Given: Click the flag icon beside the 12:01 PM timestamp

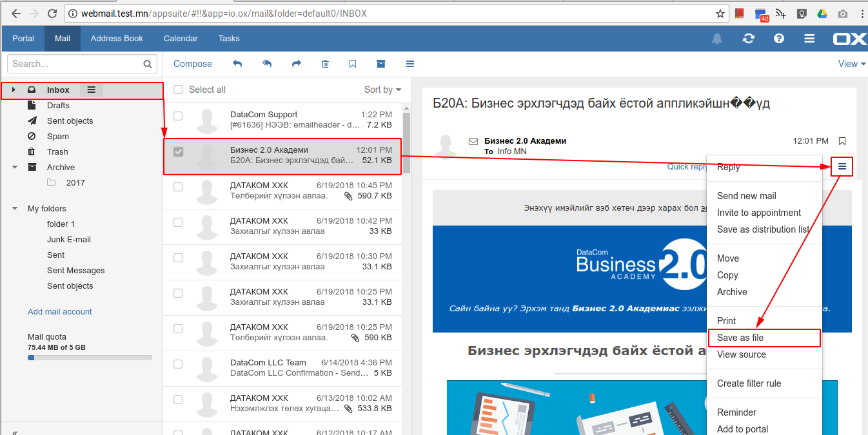Looking at the screenshot, I should 842,141.
